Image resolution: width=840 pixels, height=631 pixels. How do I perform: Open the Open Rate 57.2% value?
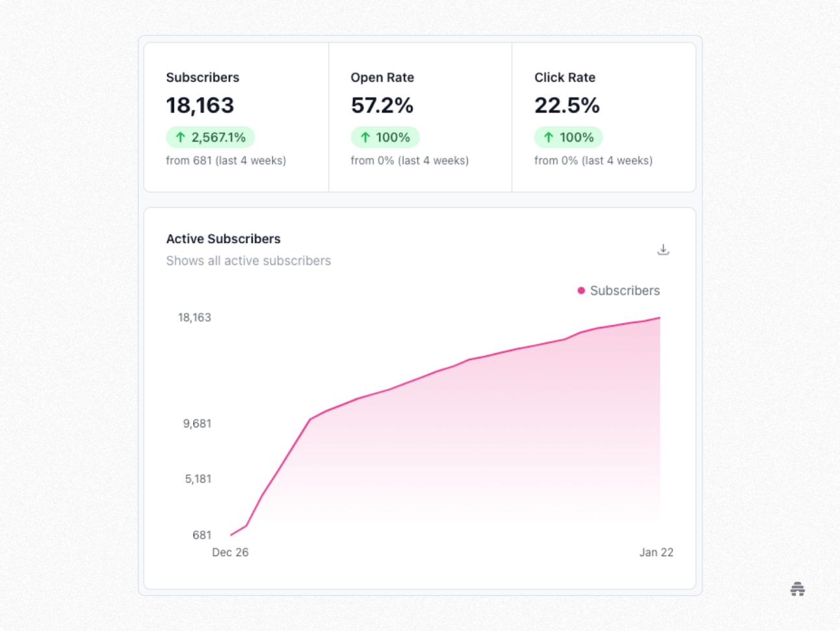(x=382, y=105)
